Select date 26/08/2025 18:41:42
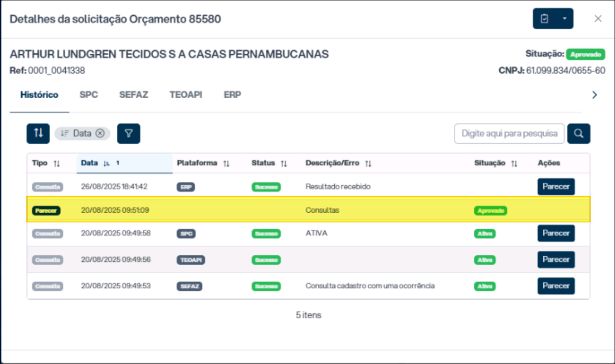Image resolution: width=615 pixels, height=364 pixels. (114, 187)
